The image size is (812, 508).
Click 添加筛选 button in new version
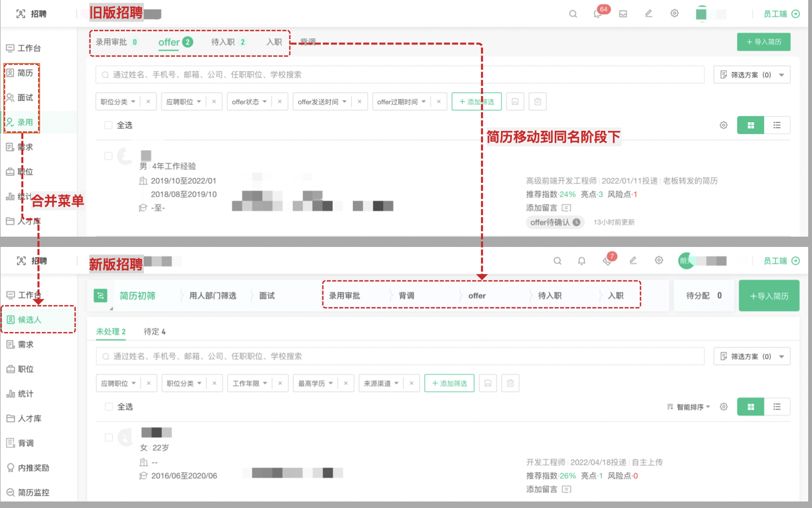click(x=449, y=383)
